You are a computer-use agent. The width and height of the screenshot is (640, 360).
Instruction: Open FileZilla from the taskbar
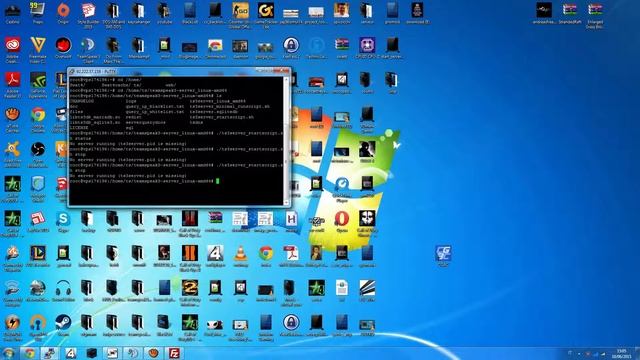coord(174,353)
